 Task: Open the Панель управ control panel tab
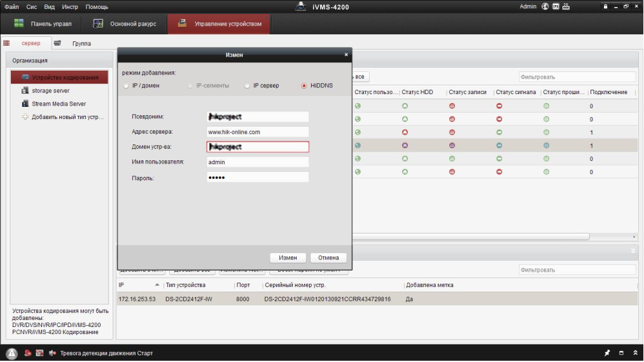43,24
